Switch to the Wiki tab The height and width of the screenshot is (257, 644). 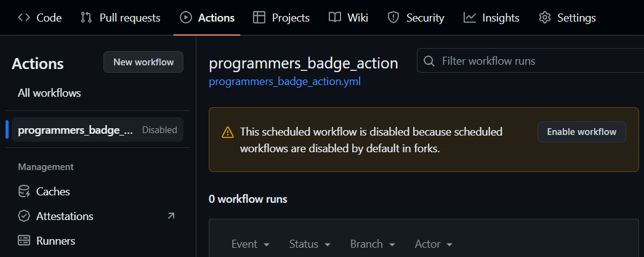coord(348,18)
